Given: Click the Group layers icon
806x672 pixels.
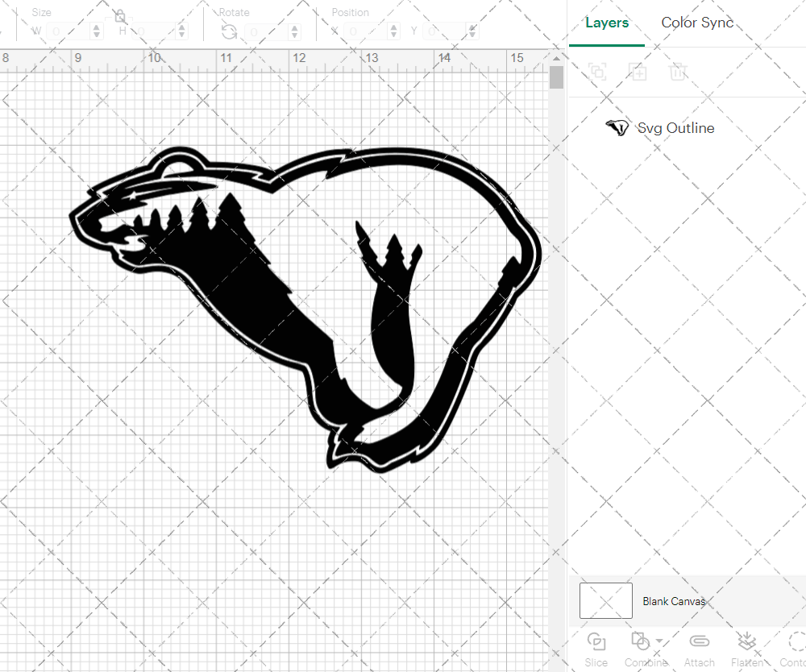Looking at the screenshot, I should click(x=597, y=72).
